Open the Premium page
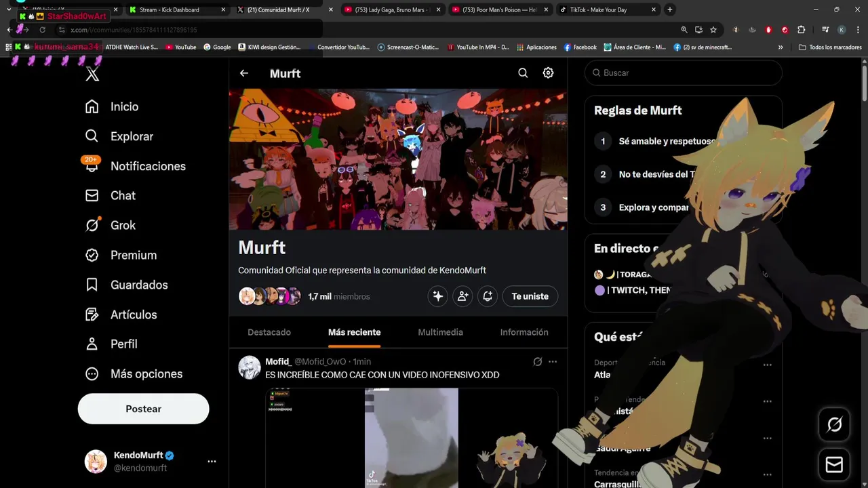 pyautogui.click(x=121, y=255)
